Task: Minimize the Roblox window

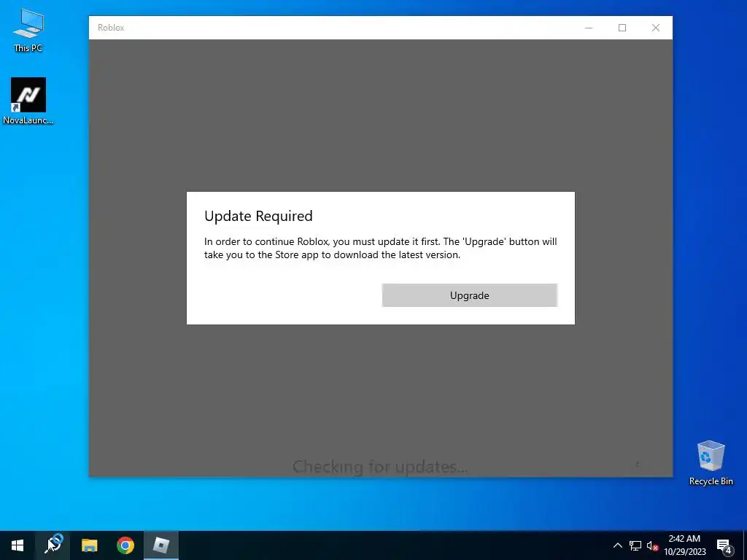Action: click(x=589, y=28)
